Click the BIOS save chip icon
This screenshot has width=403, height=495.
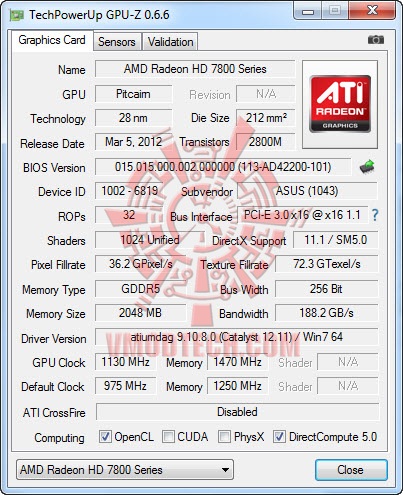[367, 166]
